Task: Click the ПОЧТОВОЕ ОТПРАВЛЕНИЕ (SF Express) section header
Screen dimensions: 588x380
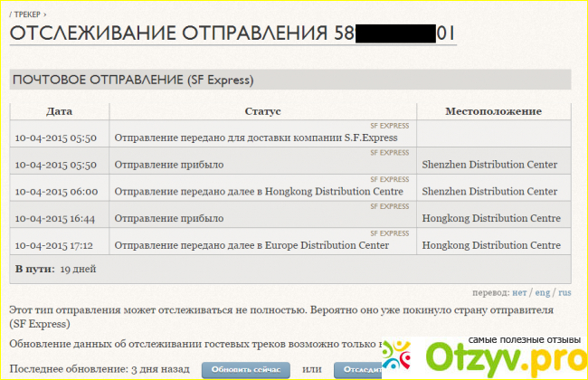Action: (x=132, y=80)
